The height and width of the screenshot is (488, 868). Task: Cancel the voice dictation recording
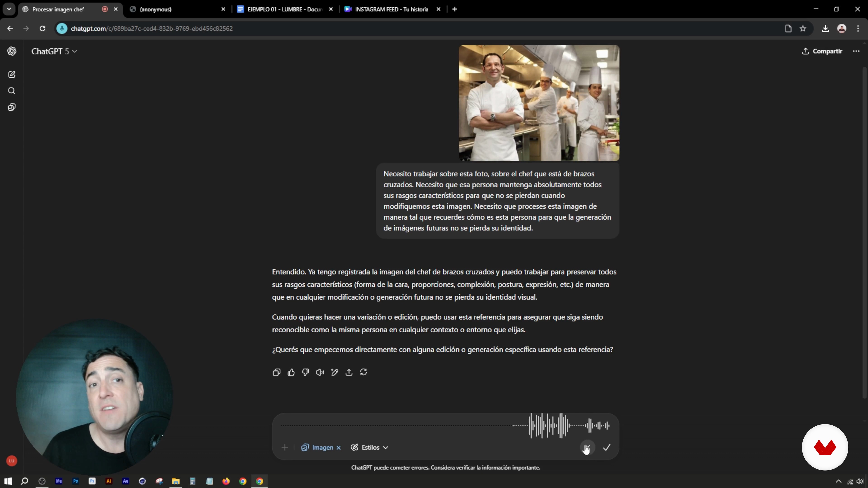(x=587, y=448)
